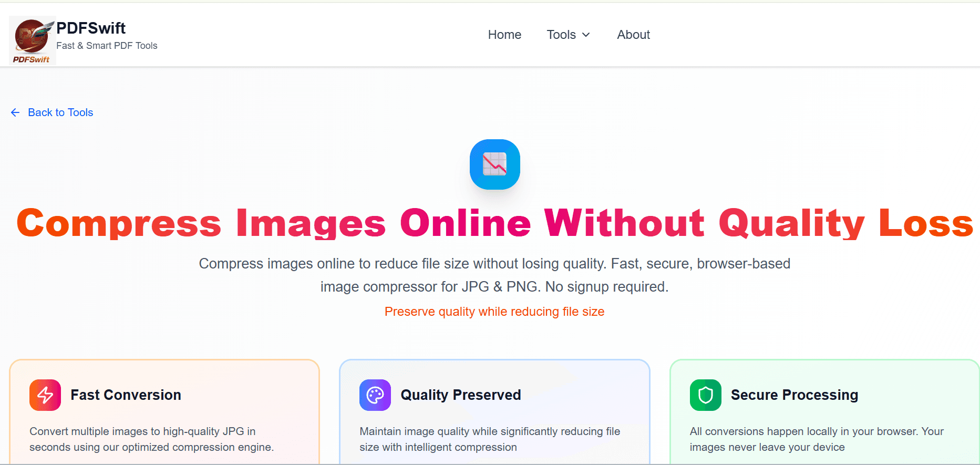Click the description starting 'Compress images online to reduce'
Screen dimensions: 980x465
click(494, 275)
